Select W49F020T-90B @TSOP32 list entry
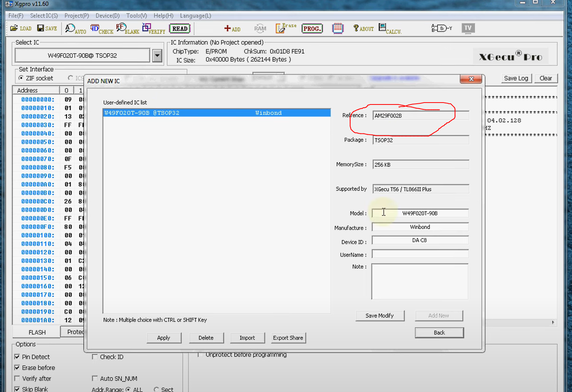The image size is (572, 392). 217,113
